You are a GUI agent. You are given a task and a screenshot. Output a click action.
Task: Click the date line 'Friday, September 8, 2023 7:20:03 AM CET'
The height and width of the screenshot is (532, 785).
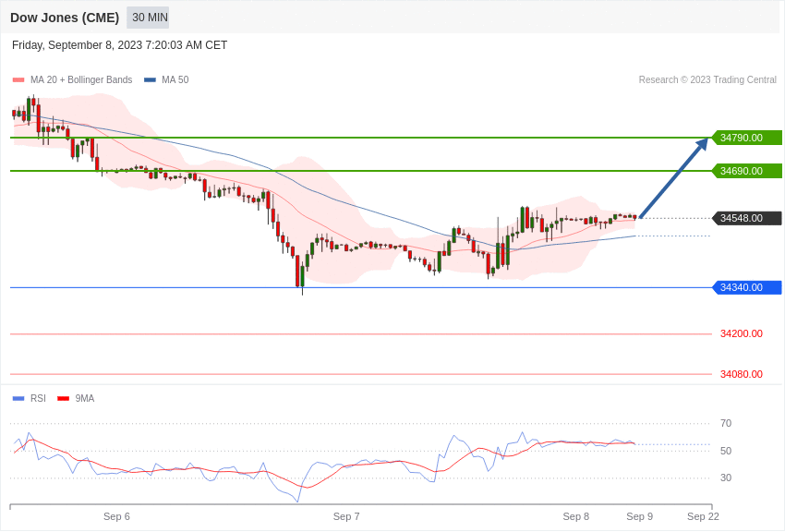[x=119, y=45]
